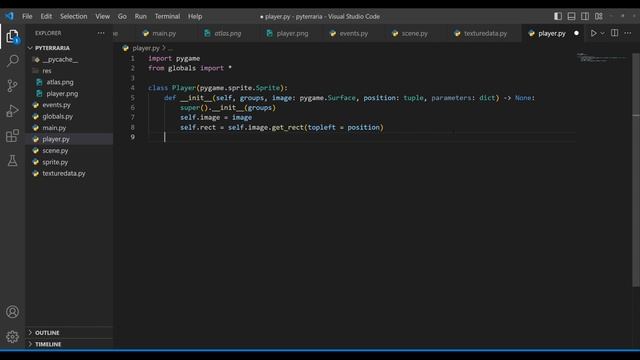Run Python file with play button

click(x=593, y=33)
